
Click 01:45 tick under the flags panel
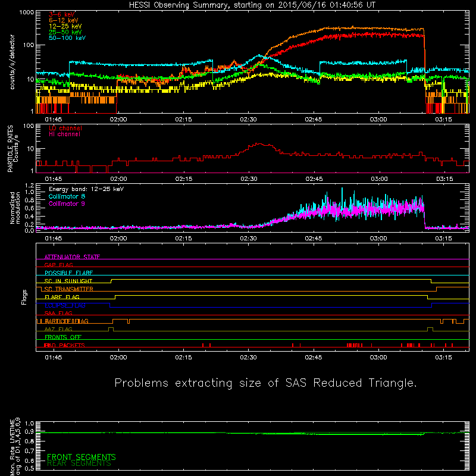tap(54, 358)
